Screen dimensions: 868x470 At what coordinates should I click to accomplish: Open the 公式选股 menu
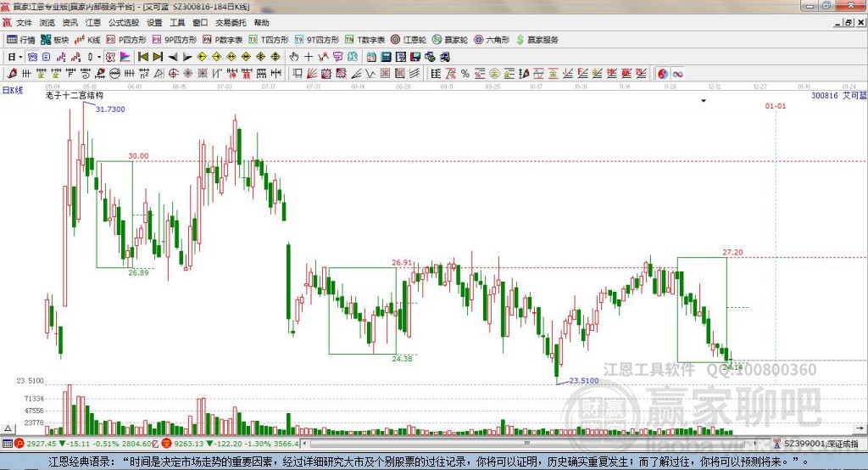[x=124, y=23]
